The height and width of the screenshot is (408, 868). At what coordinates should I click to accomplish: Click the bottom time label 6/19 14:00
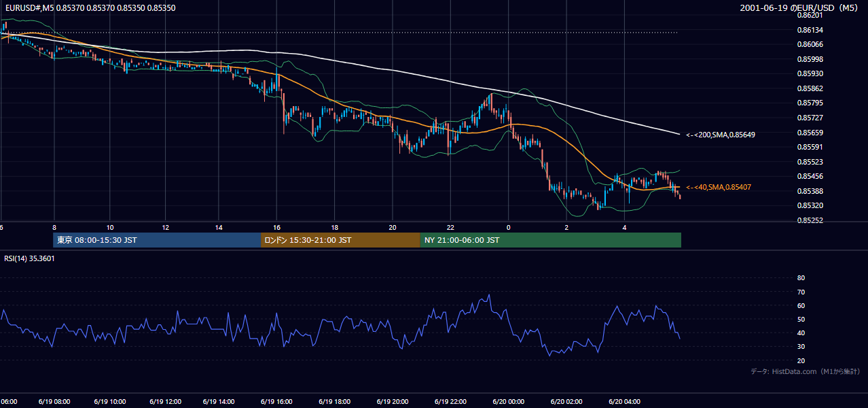(219, 401)
